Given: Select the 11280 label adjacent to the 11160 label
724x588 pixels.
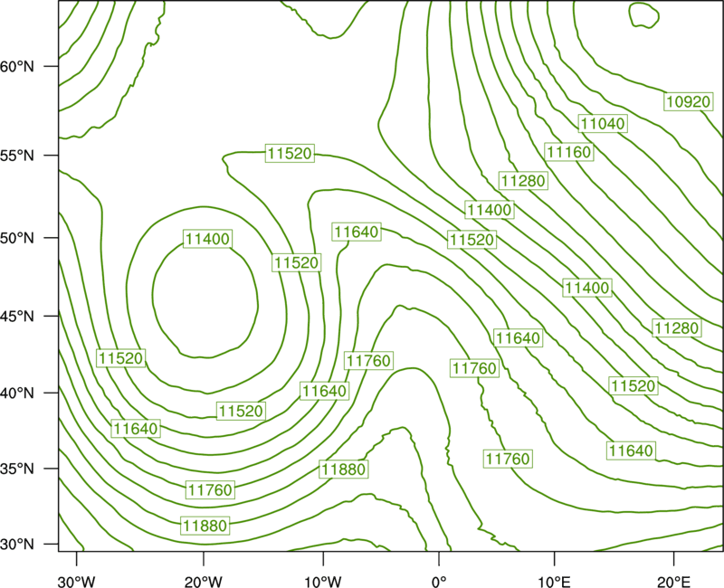Looking at the screenshot, I should [x=523, y=180].
